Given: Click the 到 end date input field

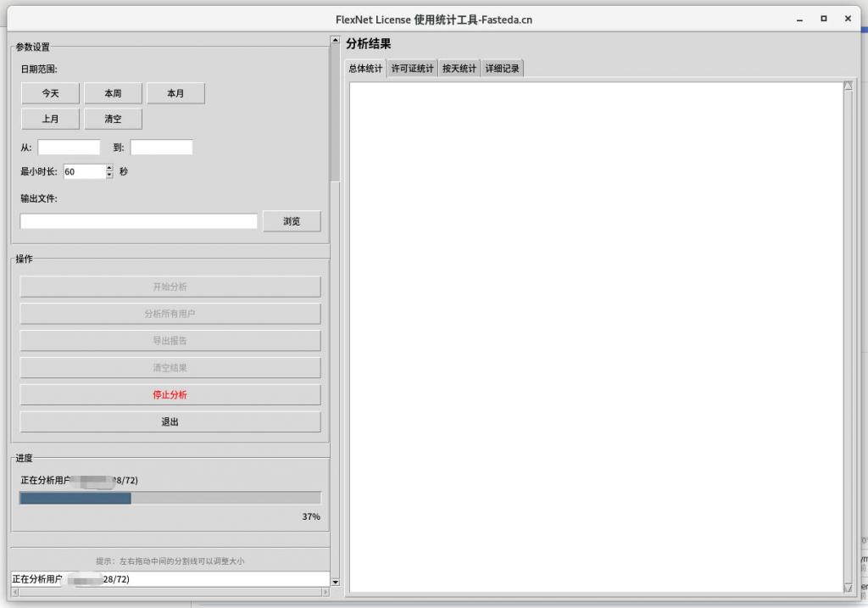Looking at the screenshot, I should 161,148.
